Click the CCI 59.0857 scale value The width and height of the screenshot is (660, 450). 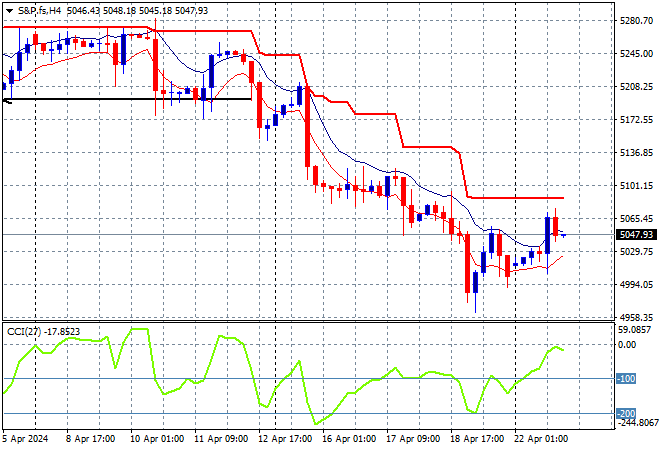click(x=634, y=330)
